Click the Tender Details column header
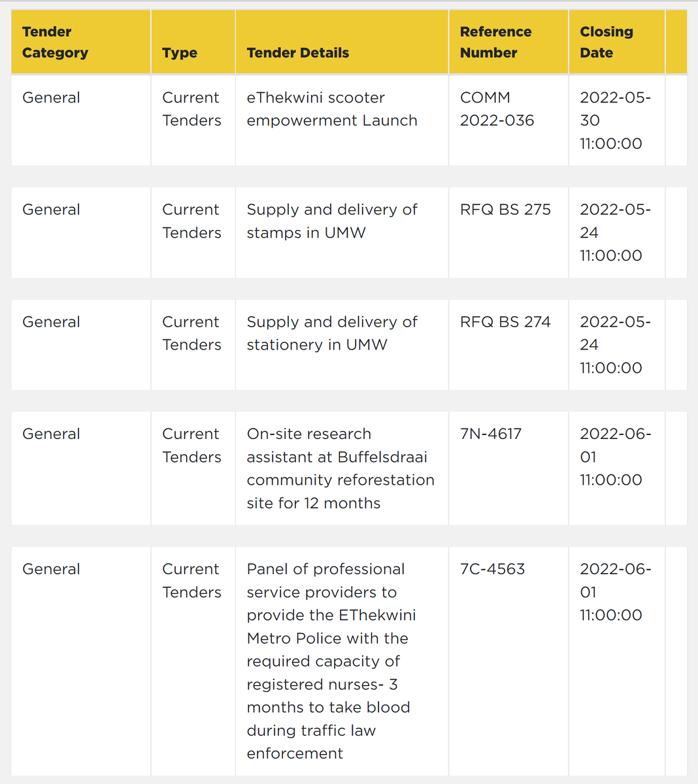The height and width of the screenshot is (784, 698). tap(298, 53)
